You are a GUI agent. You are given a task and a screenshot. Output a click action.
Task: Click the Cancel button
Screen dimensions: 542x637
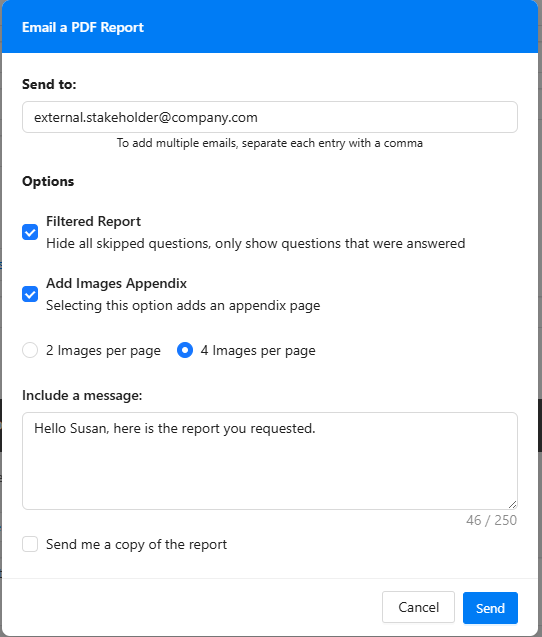(x=418, y=607)
